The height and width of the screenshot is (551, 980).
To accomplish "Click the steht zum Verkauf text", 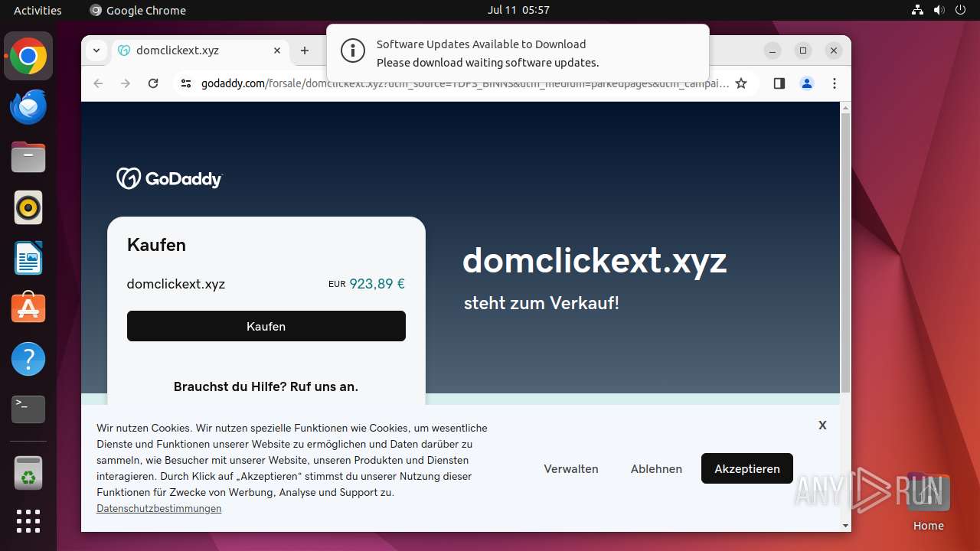I will (x=541, y=303).
